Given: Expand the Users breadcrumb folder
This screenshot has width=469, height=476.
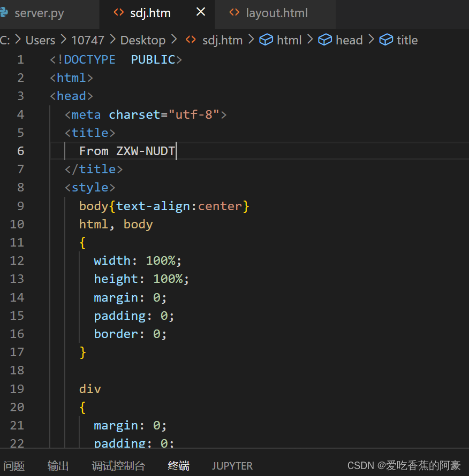Looking at the screenshot, I should pos(40,40).
